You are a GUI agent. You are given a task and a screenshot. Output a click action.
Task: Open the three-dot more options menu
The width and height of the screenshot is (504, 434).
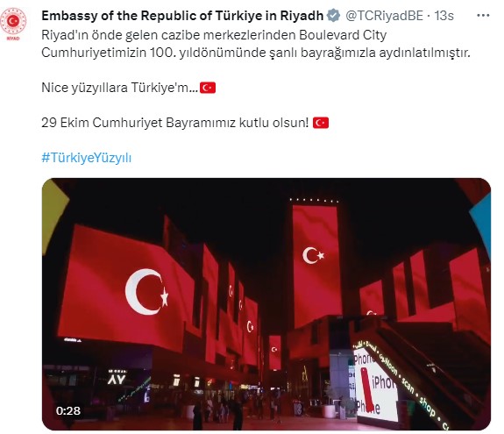point(483,16)
